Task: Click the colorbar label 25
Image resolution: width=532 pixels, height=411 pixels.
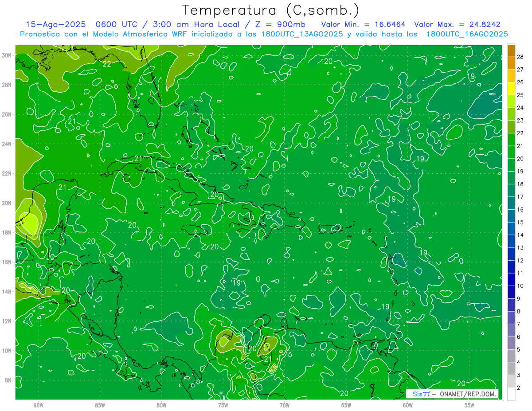Action: click(x=520, y=95)
